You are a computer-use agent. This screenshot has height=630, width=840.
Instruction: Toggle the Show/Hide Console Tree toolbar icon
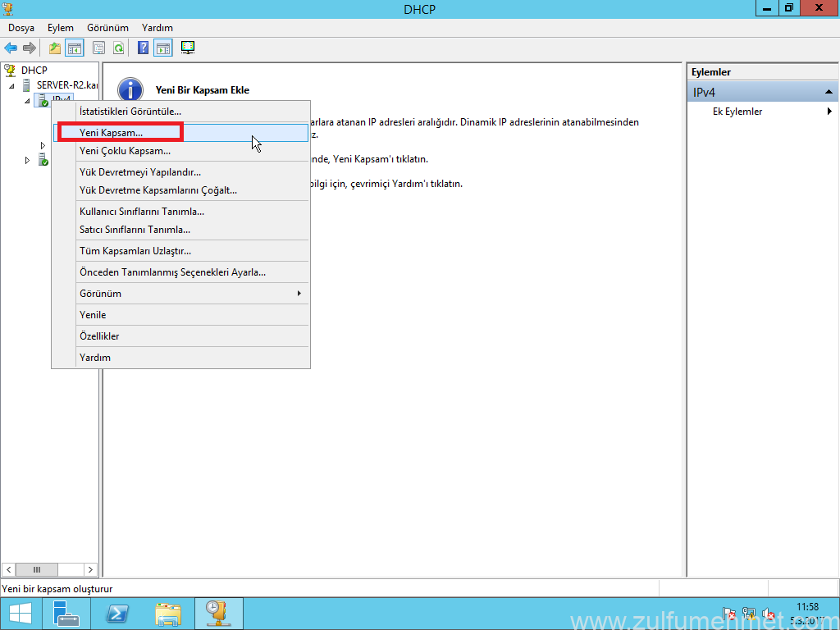(x=75, y=48)
